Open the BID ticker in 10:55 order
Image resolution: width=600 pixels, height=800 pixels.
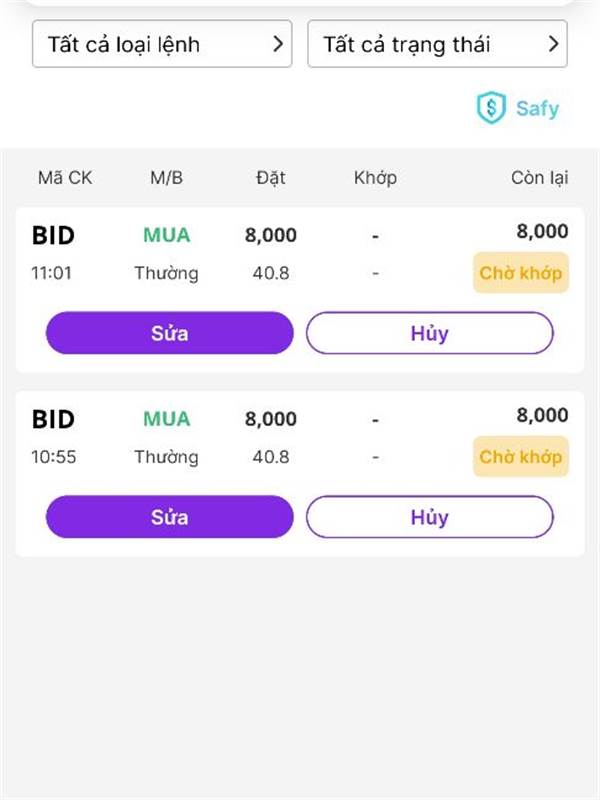[54, 419]
